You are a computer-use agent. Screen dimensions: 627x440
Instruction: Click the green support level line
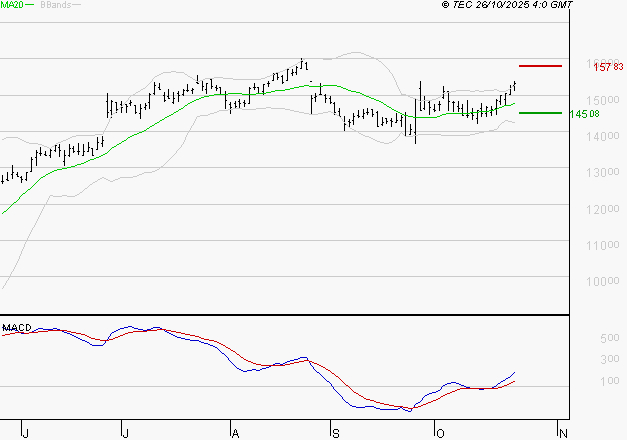pyautogui.click(x=540, y=113)
